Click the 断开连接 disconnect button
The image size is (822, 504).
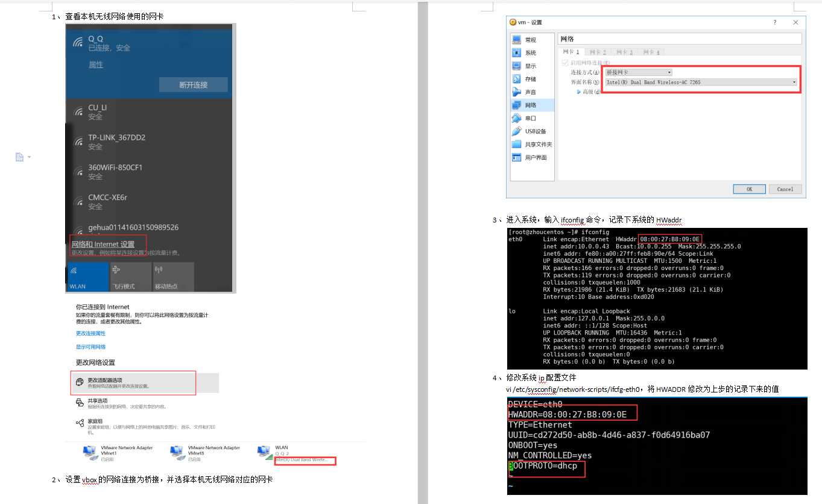[x=194, y=85]
